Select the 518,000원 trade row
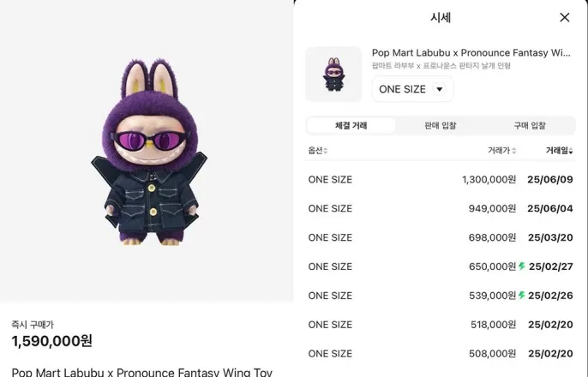This screenshot has width=588, height=377. (x=441, y=325)
